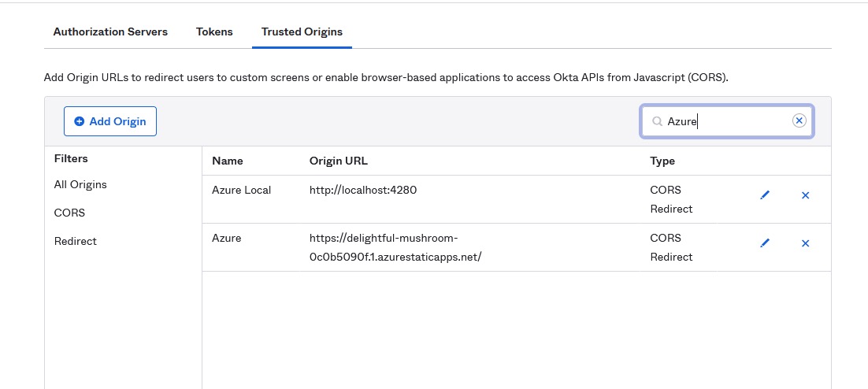Image resolution: width=868 pixels, height=389 pixels.
Task: Delete the Azure Local origin entry
Action: (x=805, y=195)
